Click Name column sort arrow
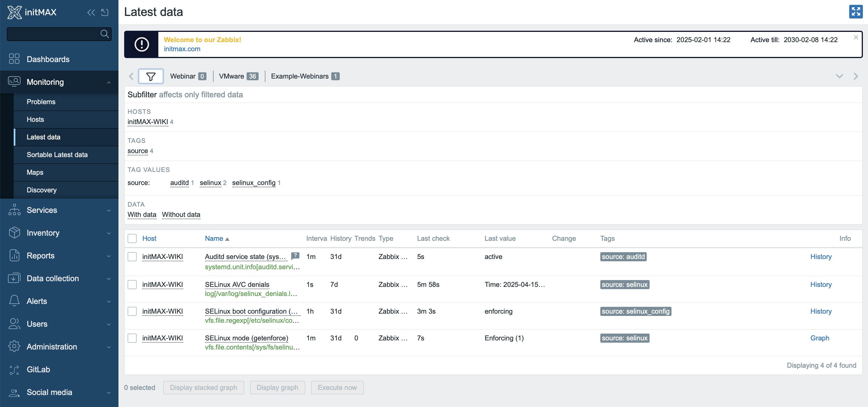The image size is (868, 407). click(x=227, y=239)
